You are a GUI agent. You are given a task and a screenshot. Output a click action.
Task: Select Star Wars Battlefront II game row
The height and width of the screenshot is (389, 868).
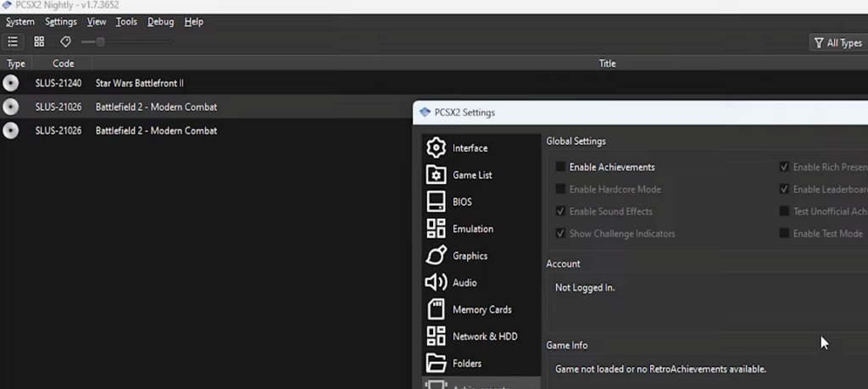click(x=140, y=83)
